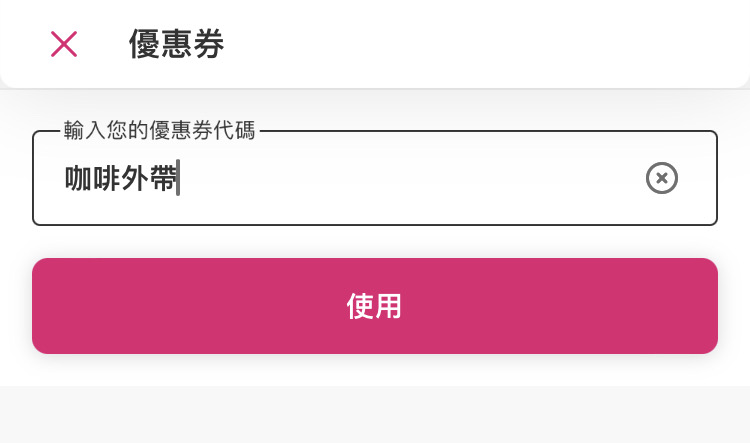750x443 pixels.
Task: Click the typed text 咖啡外帶
Action: point(121,178)
